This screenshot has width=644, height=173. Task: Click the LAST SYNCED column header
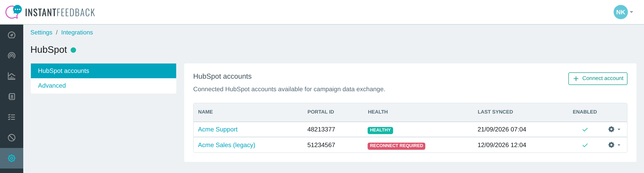tap(495, 112)
